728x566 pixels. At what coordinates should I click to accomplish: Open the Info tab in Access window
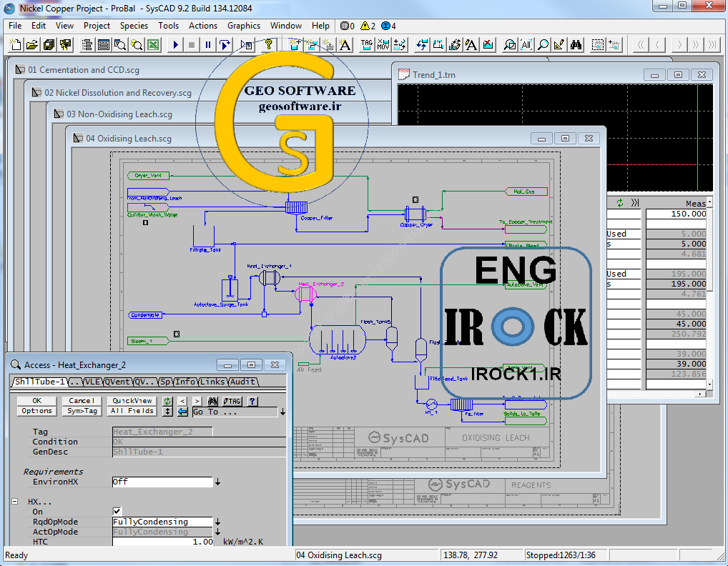point(185,382)
